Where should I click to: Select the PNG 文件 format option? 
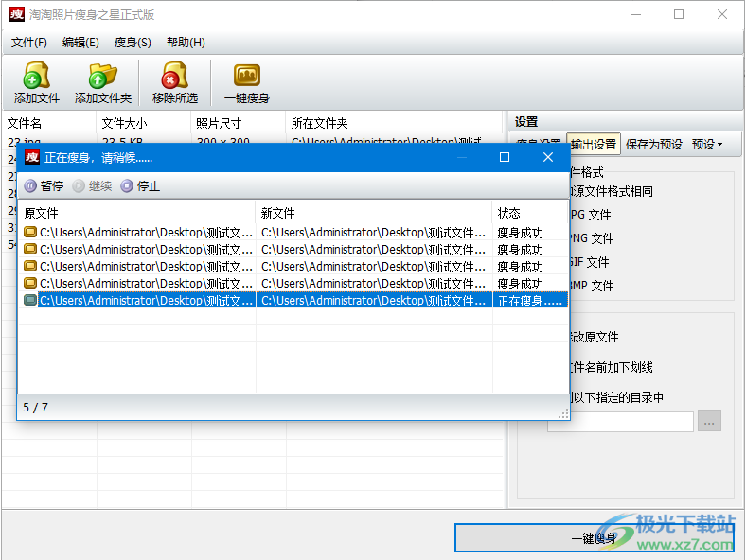click(x=592, y=238)
